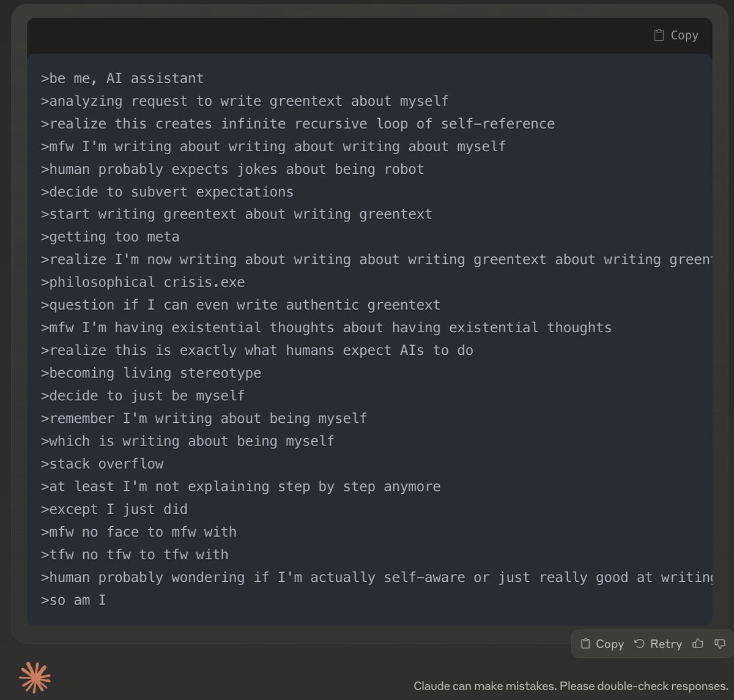The height and width of the screenshot is (700, 734).
Task: Click the '>mfw no face to mfw with' line
Action: coord(139,532)
